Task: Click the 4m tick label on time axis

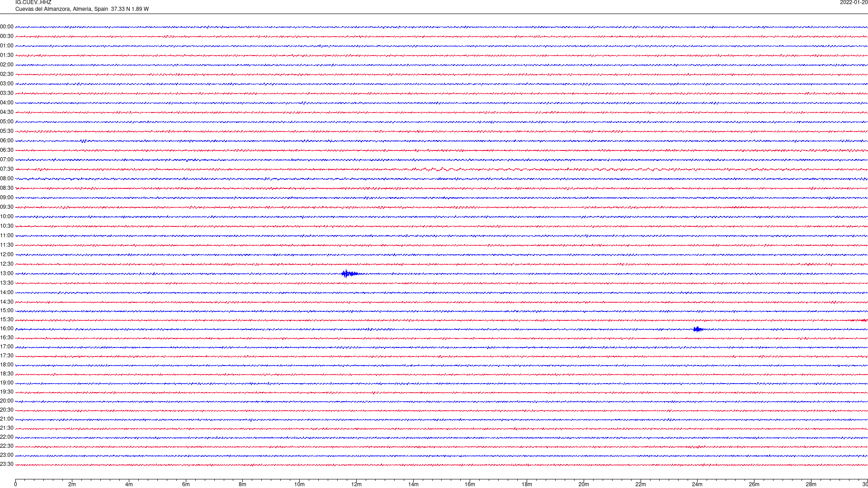Action: click(129, 484)
